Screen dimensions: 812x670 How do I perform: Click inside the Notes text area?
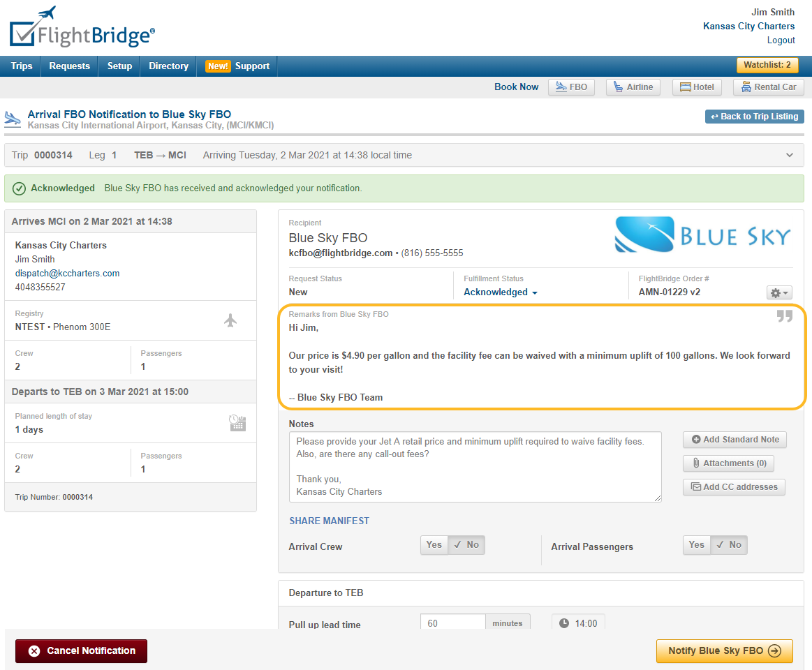475,466
